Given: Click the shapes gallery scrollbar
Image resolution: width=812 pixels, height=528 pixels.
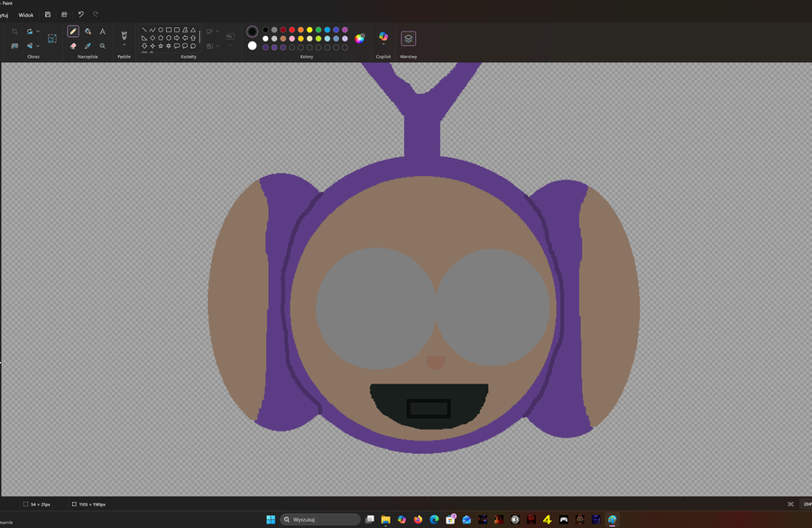Looking at the screenshot, I should click(x=200, y=36).
